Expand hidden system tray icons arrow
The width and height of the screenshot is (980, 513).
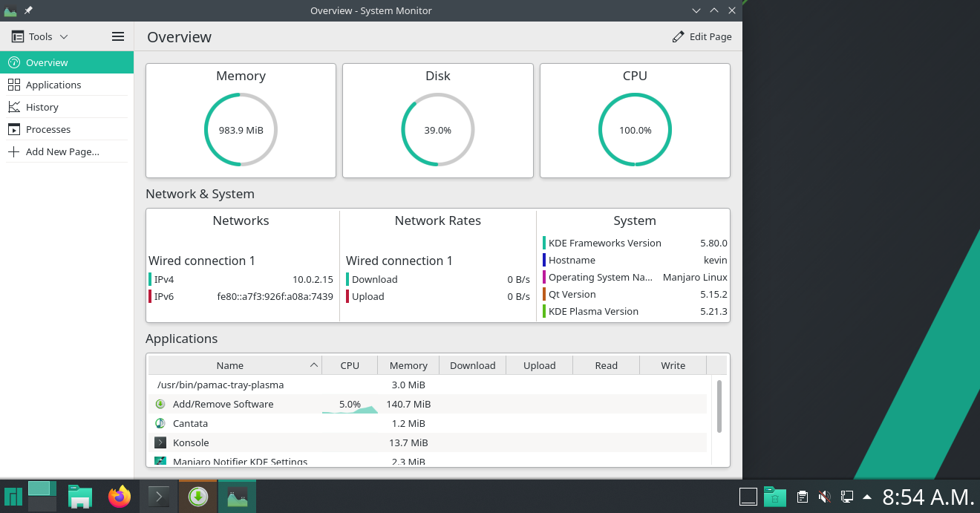[x=866, y=497]
